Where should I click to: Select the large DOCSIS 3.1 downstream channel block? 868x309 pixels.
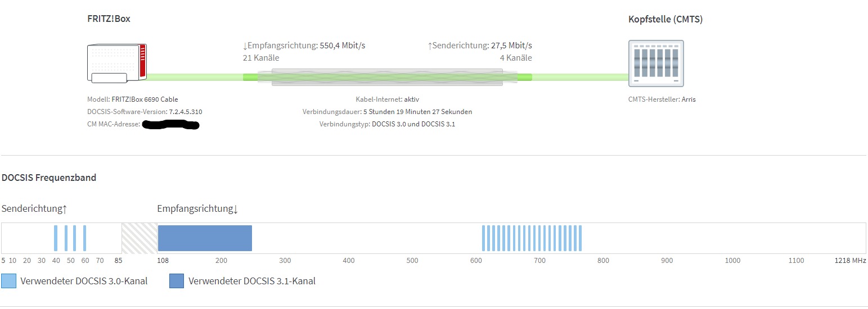click(205, 238)
